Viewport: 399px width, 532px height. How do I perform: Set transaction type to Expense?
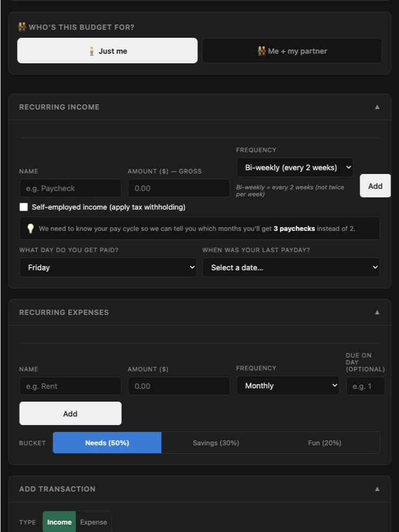pos(93,522)
